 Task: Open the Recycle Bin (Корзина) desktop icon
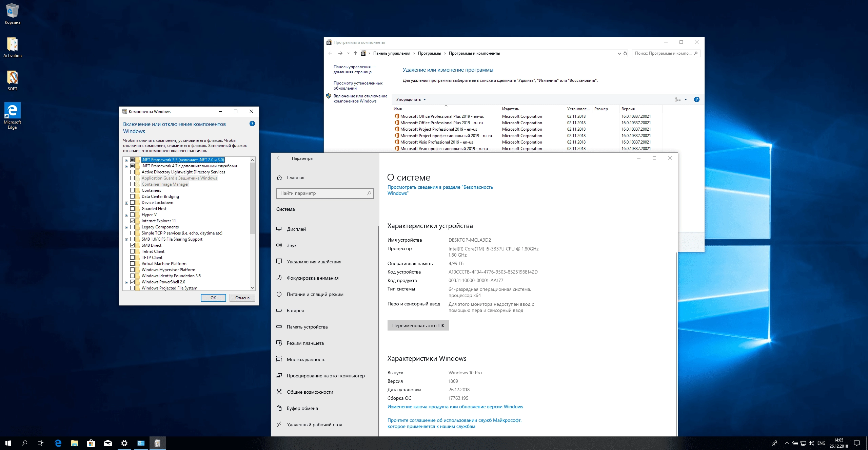13,14
